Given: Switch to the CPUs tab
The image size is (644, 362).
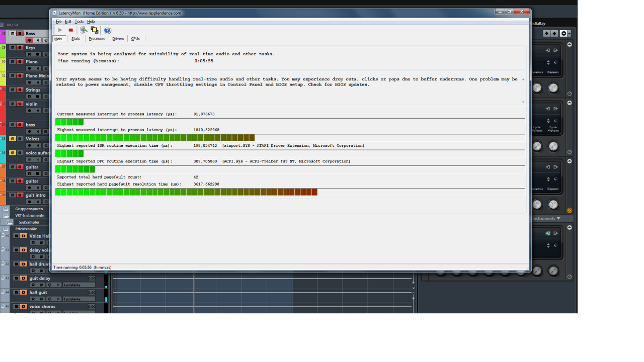Looking at the screenshot, I should [135, 39].
